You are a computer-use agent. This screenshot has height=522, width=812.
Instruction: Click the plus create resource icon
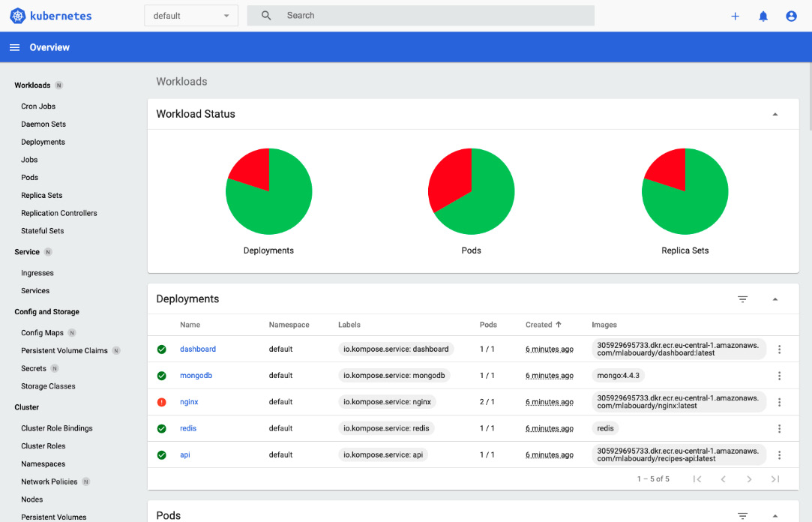coord(735,16)
